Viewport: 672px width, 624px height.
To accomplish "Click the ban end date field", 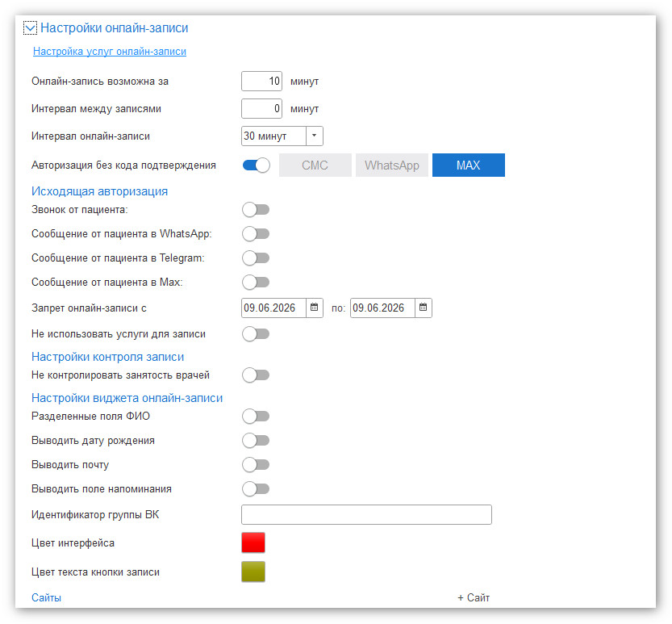I will pos(382,308).
